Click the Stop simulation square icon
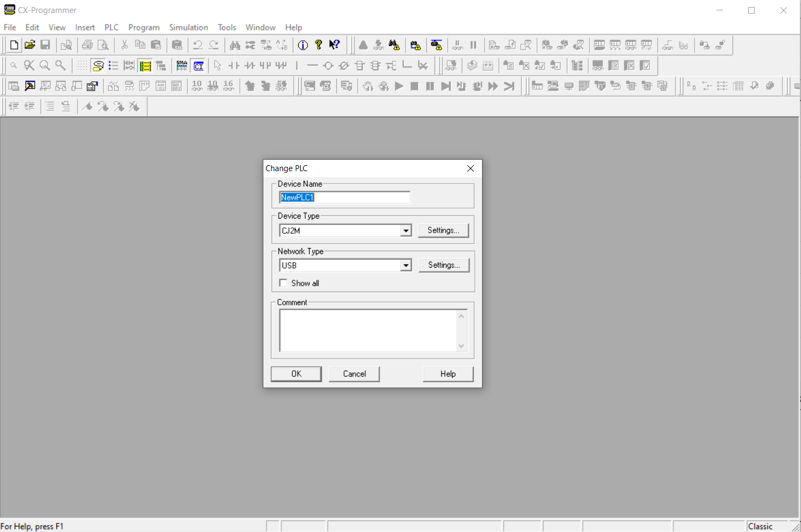Screen dimensions: 801x532 (414, 86)
